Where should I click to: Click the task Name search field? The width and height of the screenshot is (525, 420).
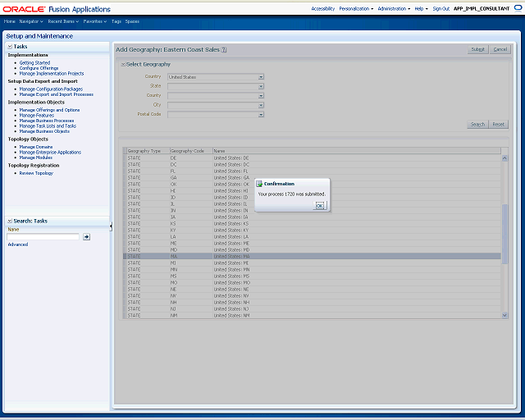(43, 237)
